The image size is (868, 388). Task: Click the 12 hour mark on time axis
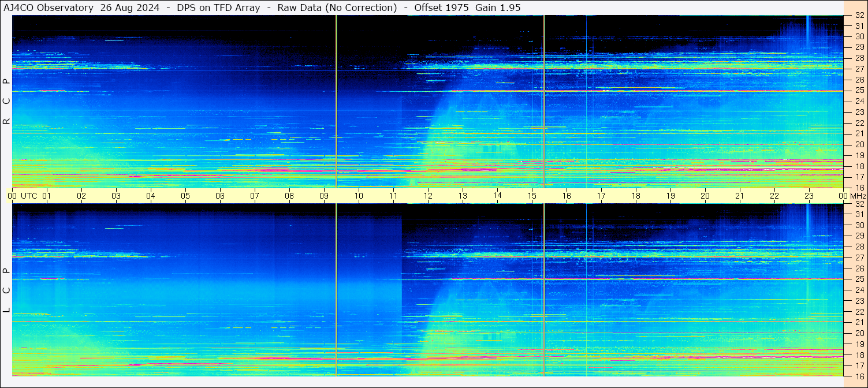428,196
